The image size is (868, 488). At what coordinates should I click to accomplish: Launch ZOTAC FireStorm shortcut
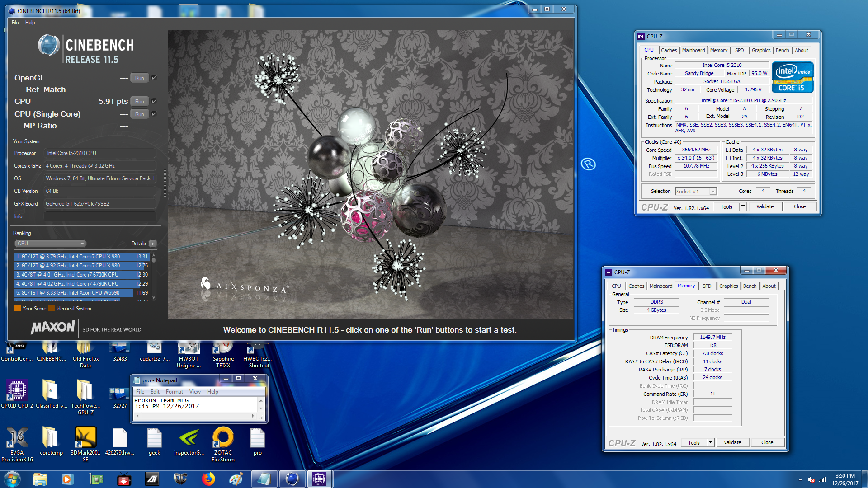[x=223, y=444]
